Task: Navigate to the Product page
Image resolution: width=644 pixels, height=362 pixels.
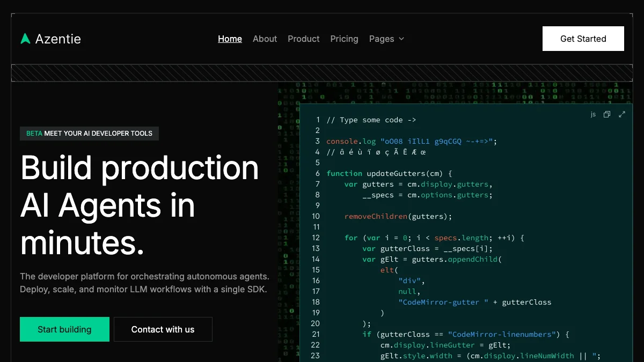Action: 303,39
